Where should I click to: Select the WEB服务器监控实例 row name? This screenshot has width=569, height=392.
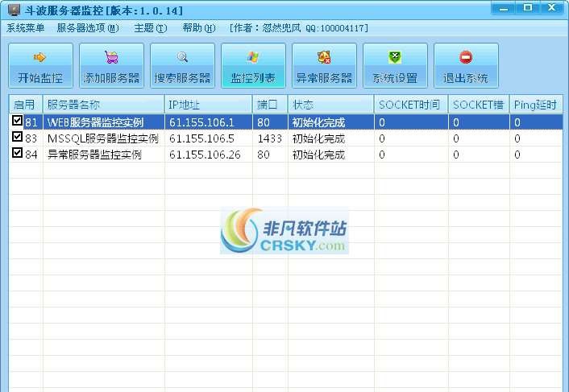95,122
